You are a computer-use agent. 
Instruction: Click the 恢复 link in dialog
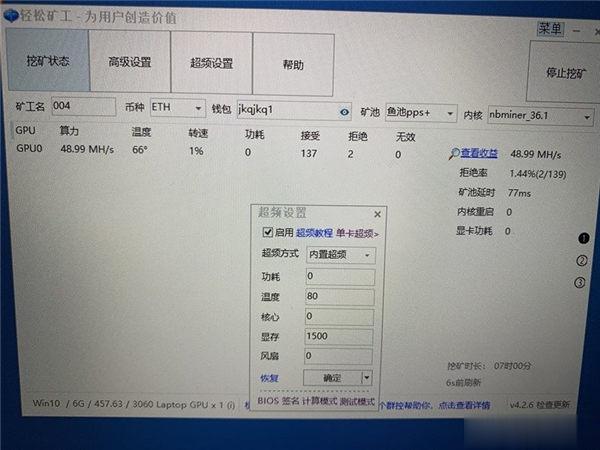point(269,378)
